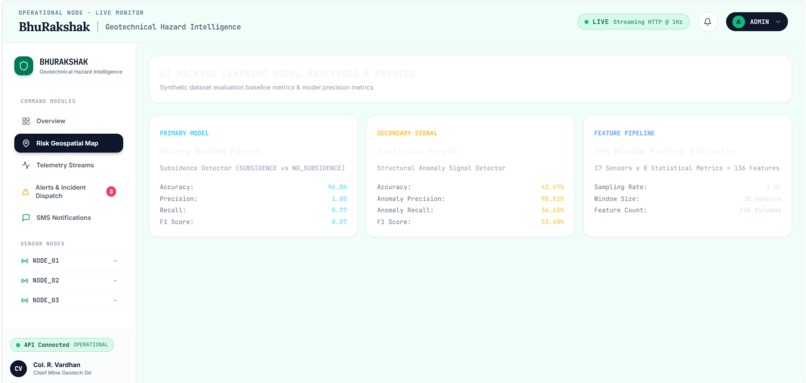Click the ADMIN account label
Screen dimensions: 806x383
(x=759, y=22)
